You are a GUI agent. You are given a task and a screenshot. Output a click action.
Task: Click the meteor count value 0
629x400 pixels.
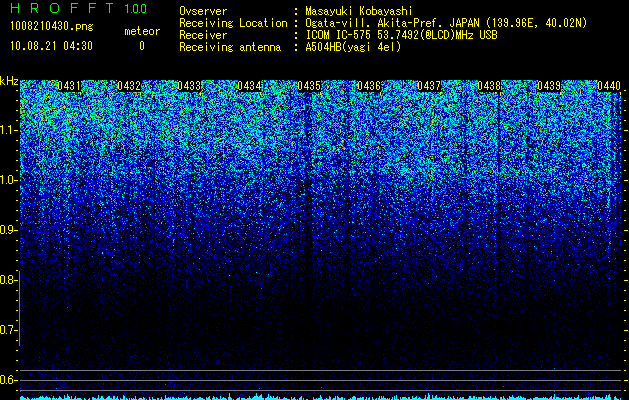(x=142, y=46)
